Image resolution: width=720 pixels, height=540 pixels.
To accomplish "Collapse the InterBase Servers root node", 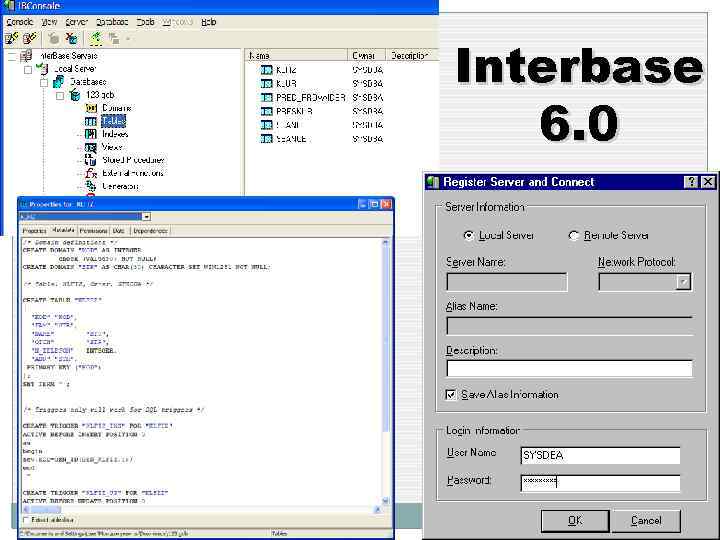I will [12, 56].
